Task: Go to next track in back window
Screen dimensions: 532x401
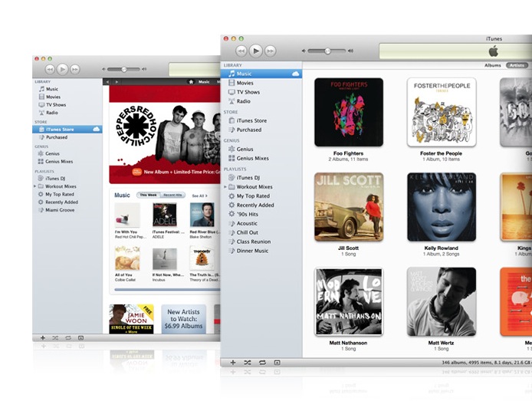Action: [x=74, y=69]
